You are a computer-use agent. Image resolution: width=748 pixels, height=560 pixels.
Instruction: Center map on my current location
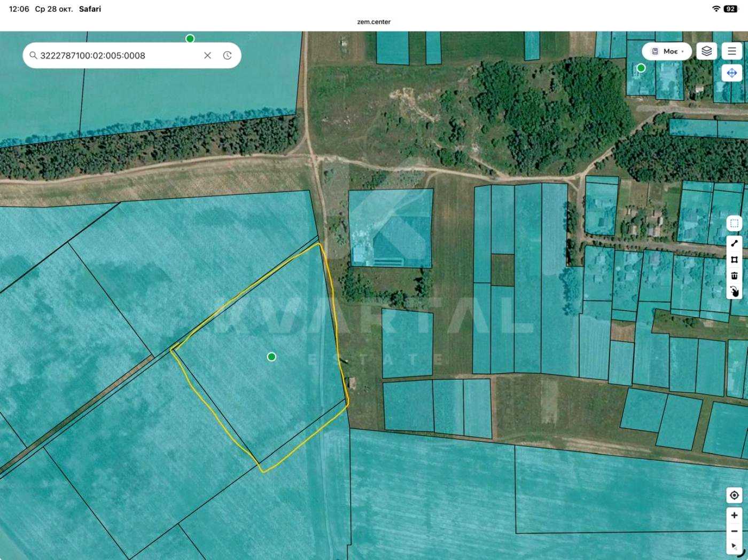coord(734,495)
